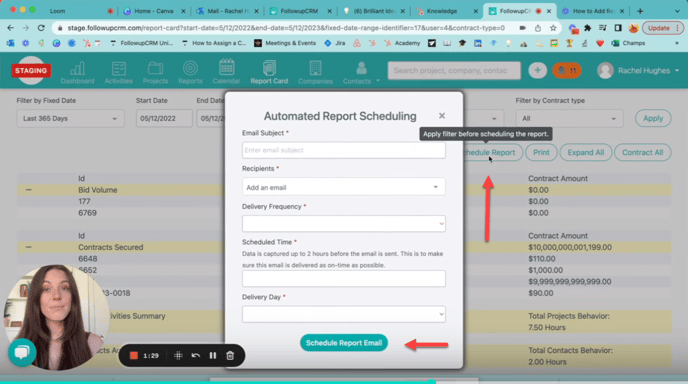Open the browser extensions puzzle icon
Viewport: 688px width, 384px height.
pos(588,28)
